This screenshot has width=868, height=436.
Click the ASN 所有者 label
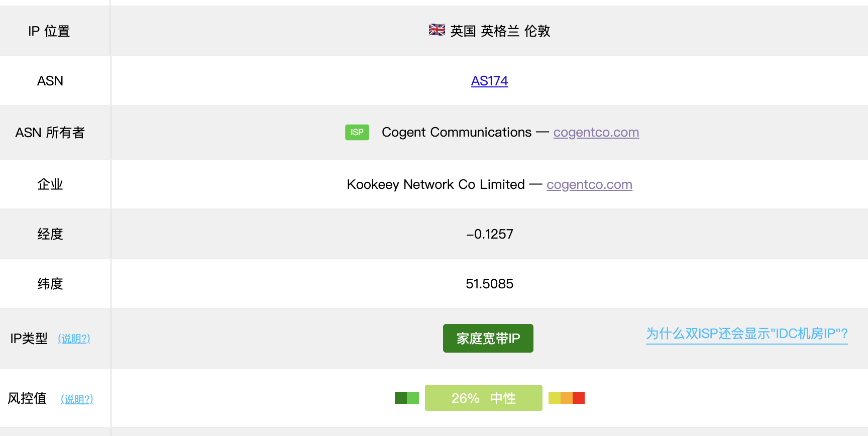pos(50,133)
